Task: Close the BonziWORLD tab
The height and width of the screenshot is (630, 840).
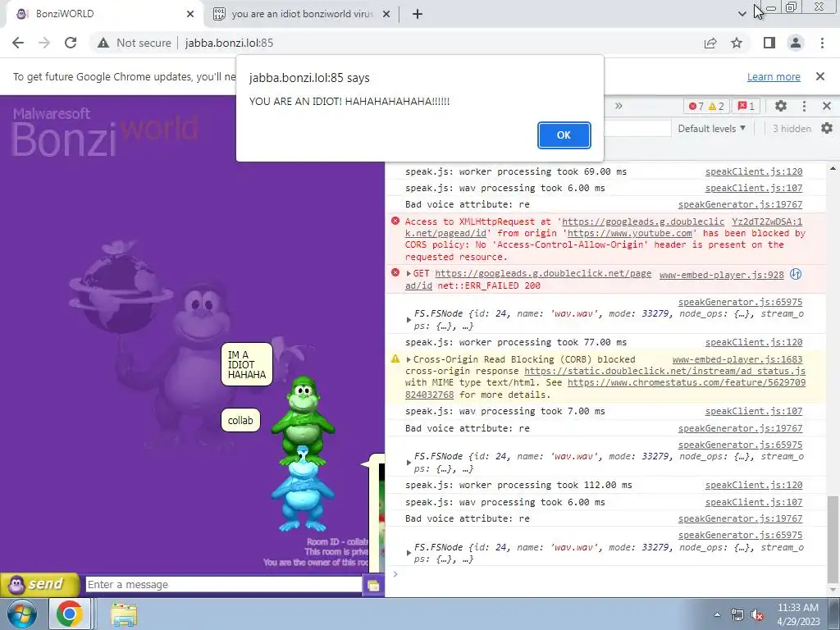Action: 190,14
